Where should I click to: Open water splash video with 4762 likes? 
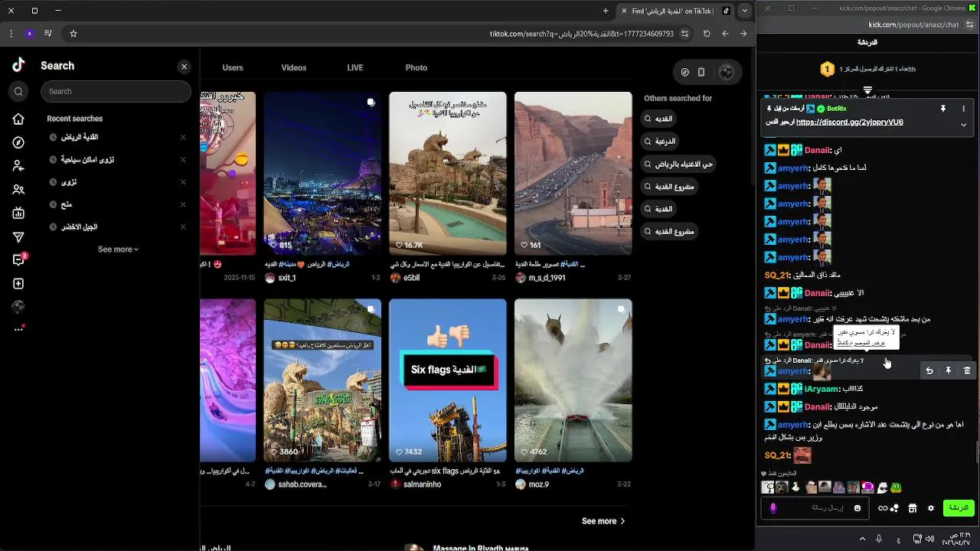coord(573,380)
